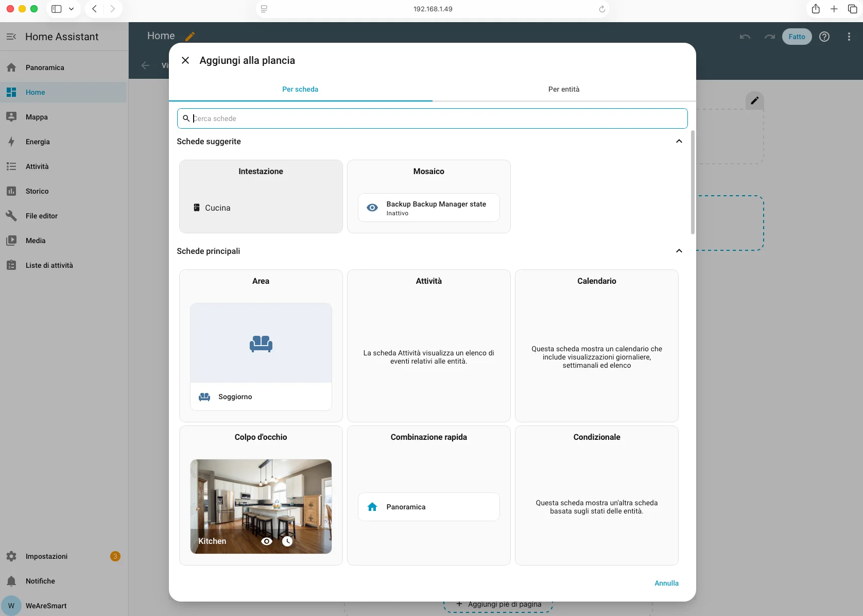Image resolution: width=863 pixels, height=616 pixels.
Task: Collapse the Home Assistant sidebar menu
Action: (x=11, y=37)
